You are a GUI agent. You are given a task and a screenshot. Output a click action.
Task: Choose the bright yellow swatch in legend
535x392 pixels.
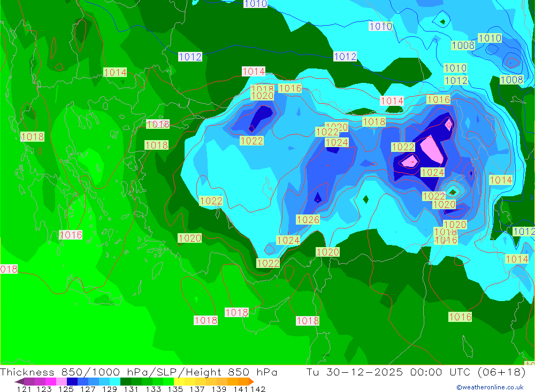(179, 381)
